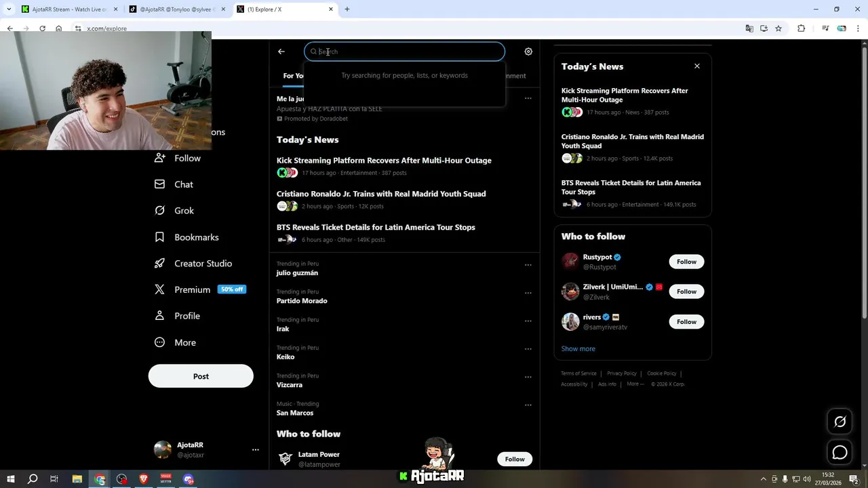Expand the More sidebar menu
Screen dimensions: 868x488
pyautogui.click(x=175, y=342)
